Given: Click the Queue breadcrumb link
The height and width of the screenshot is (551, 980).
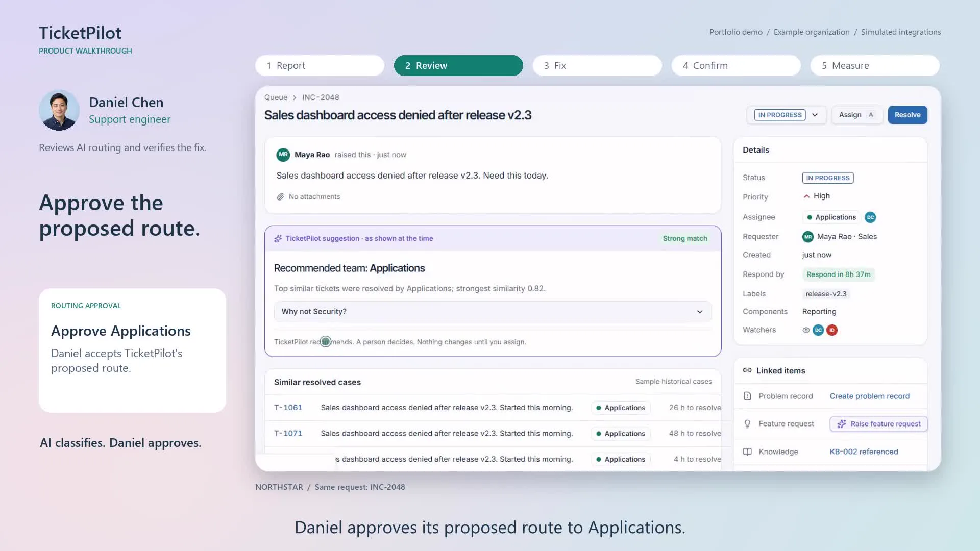Looking at the screenshot, I should [x=276, y=97].
